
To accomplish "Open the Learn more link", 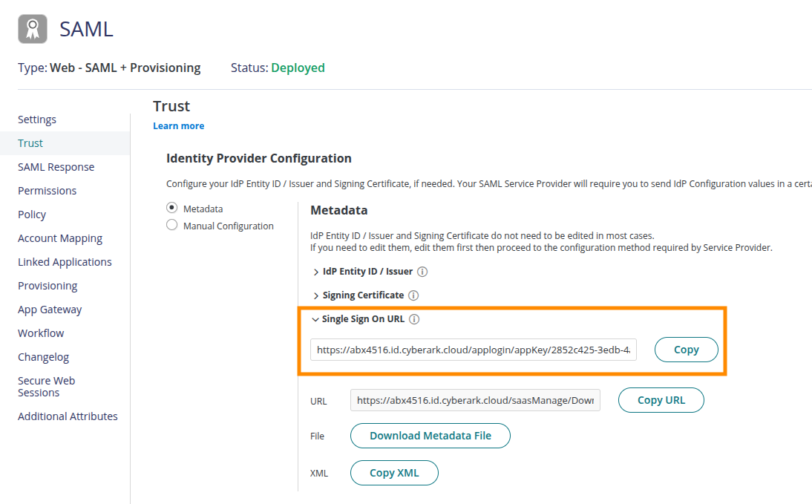I will (x=178, y=126).
